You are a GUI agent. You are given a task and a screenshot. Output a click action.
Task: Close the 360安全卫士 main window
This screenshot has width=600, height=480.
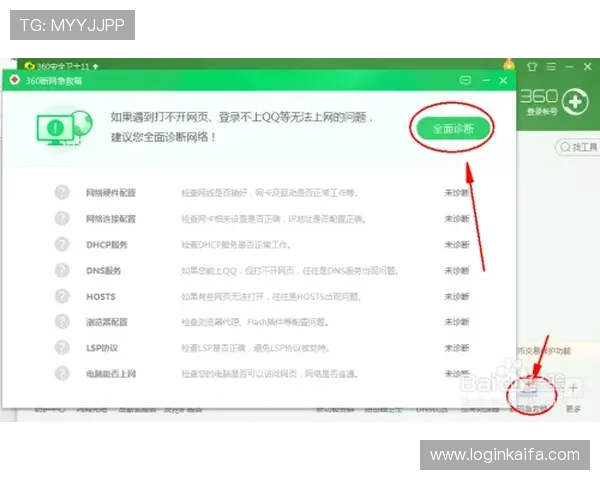588,67
